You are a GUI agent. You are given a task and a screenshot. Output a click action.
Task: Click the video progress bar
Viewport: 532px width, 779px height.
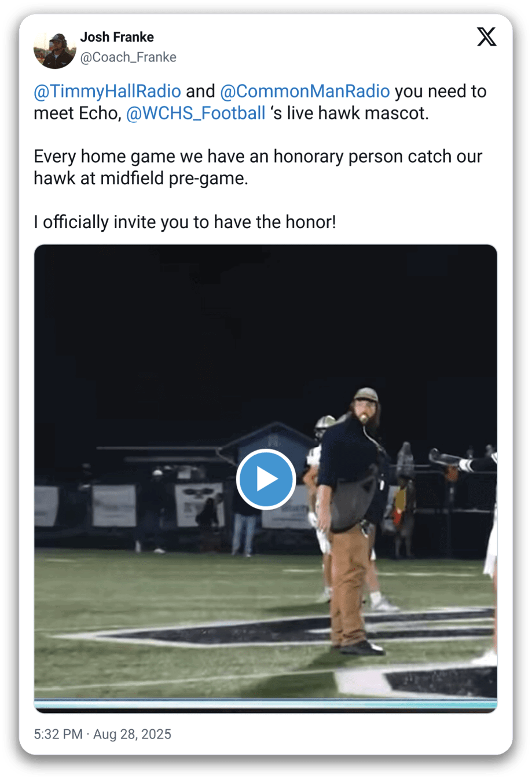coord(266,704)
